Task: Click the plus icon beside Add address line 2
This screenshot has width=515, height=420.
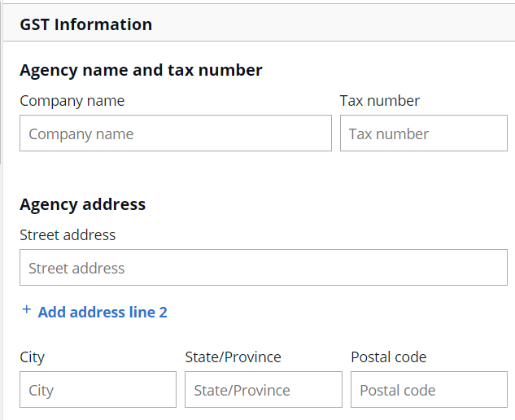Action: coord(26,309)
